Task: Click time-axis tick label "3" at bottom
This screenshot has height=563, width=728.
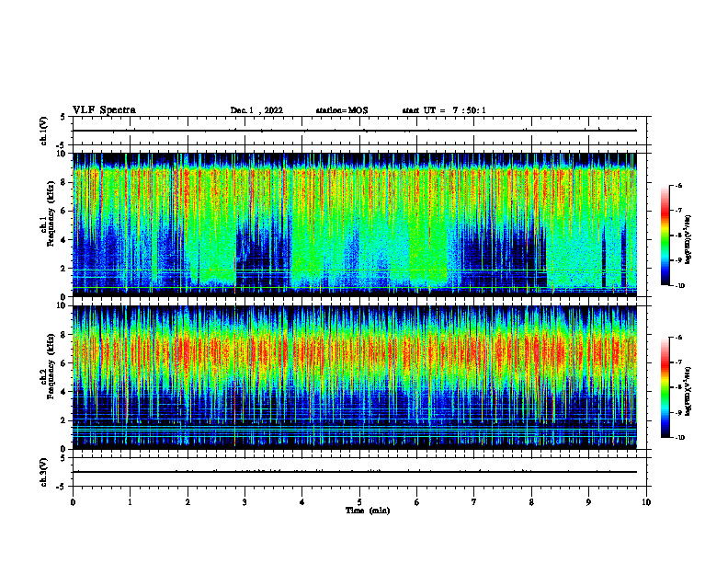Action: click(x=245, y=502)
